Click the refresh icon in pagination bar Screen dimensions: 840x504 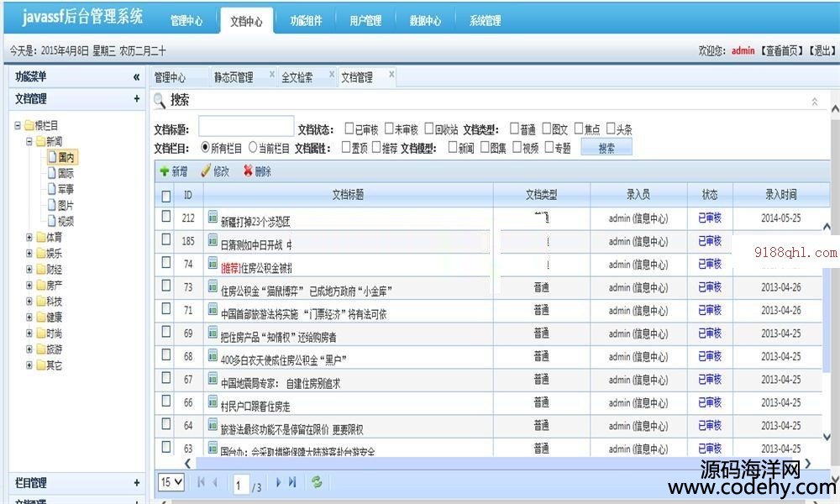tap(317, 482)
